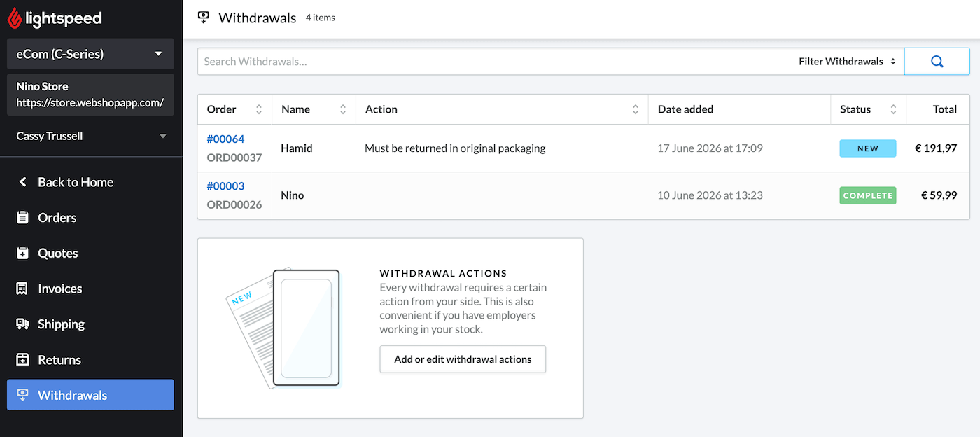Click the Invoices receipt icon in sidebar
The height and width of the screenshot is (437, 980).
[x=22, y=289]
